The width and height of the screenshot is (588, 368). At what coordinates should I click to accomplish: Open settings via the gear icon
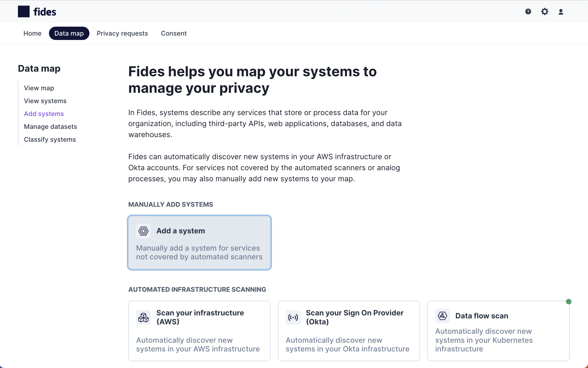click(x=544, y=11)
